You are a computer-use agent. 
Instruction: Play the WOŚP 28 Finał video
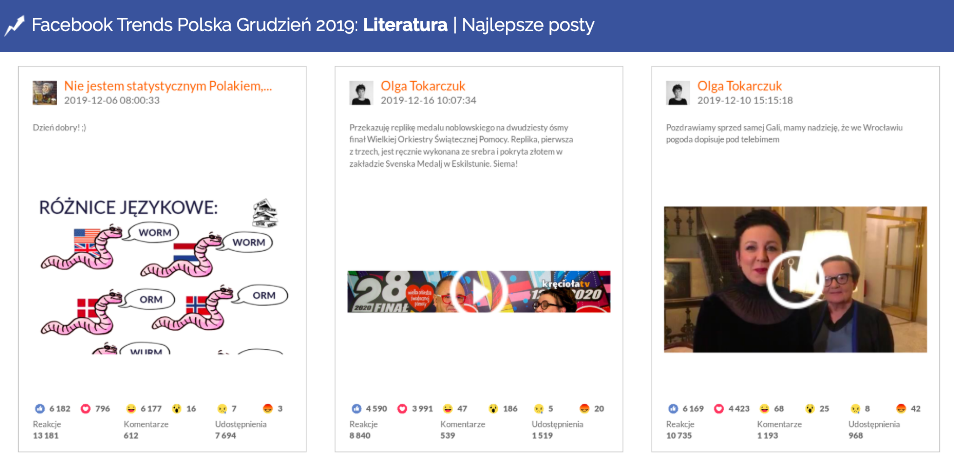tap(478, 291)
